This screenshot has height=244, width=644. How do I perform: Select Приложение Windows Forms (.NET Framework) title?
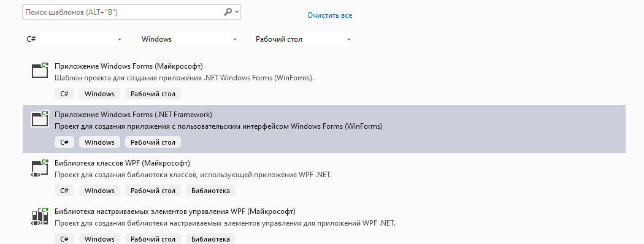134,115
